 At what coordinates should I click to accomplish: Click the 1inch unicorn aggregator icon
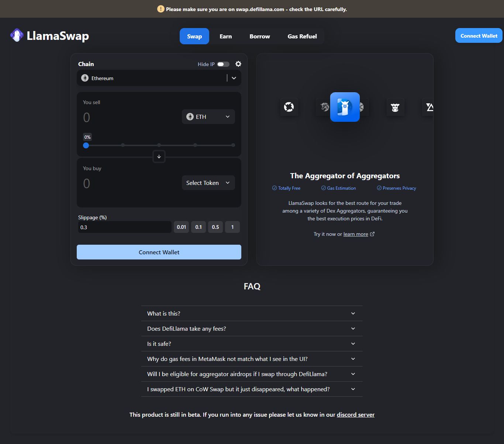pos(324,107)
